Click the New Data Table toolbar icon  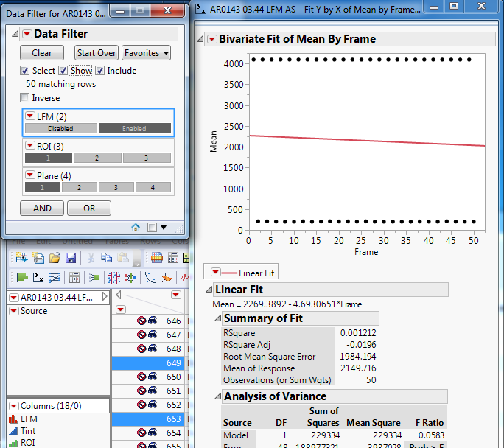[21, 258]
